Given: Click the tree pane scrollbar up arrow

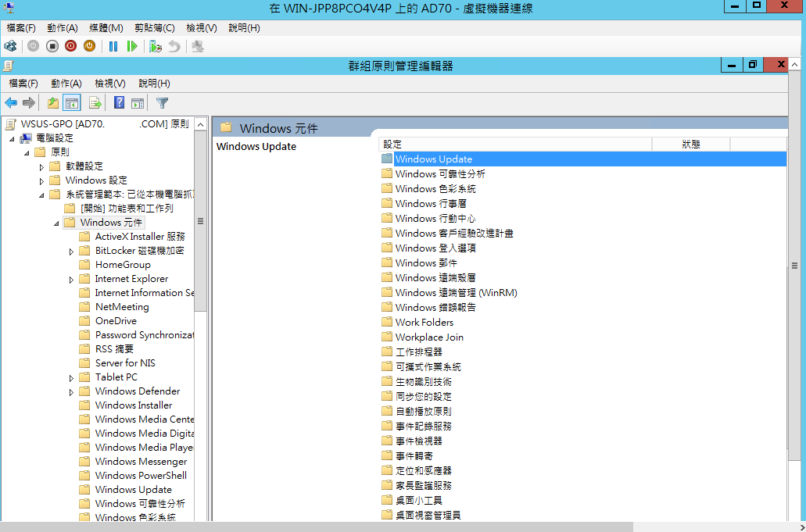Looking at the screenshot, I should coord(200,124).
